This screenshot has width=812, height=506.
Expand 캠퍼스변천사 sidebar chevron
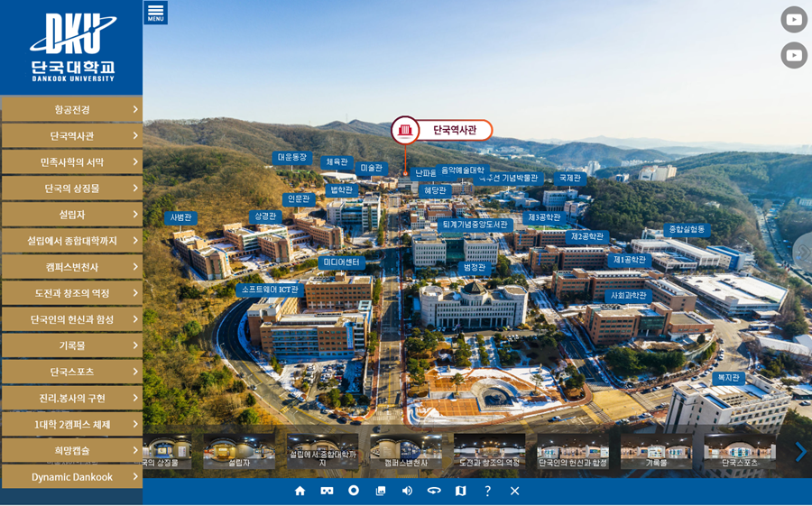point(135,267)
